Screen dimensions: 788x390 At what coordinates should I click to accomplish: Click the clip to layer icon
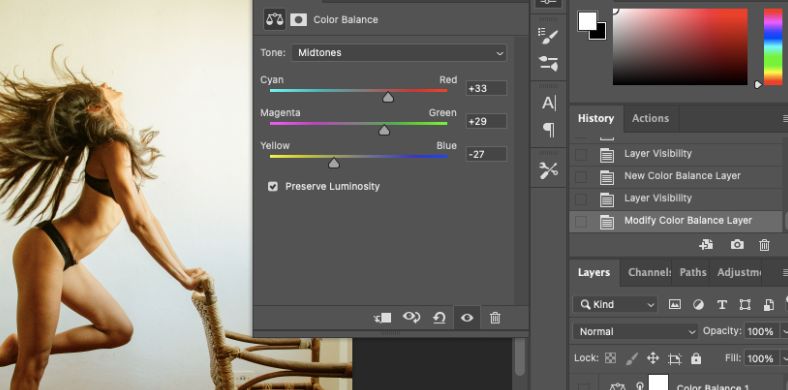click(382, 318)
